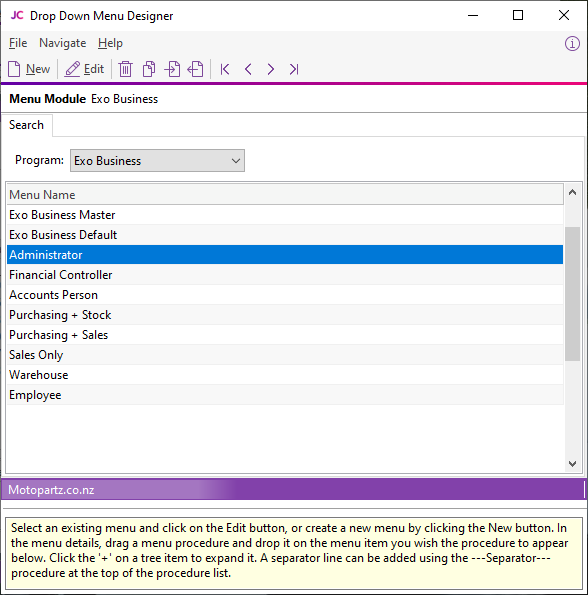
Task: Click the Copy menu icon
Action: (x=149, y=69)
